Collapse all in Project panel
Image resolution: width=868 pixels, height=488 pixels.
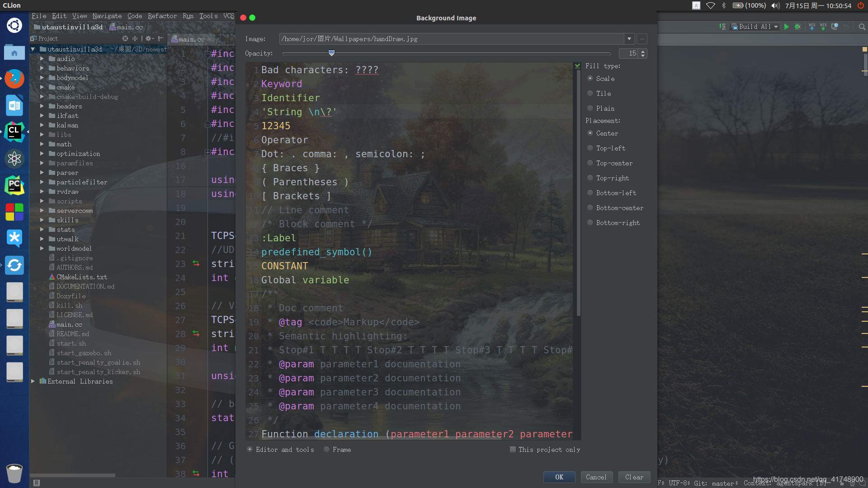click(x=135, y=39)
